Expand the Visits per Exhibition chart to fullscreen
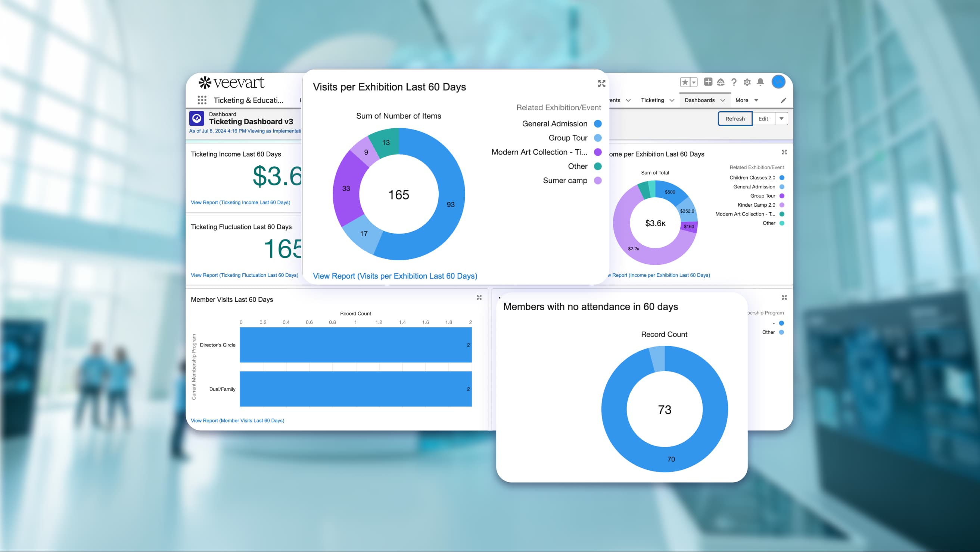 click(x=601, y=84)
